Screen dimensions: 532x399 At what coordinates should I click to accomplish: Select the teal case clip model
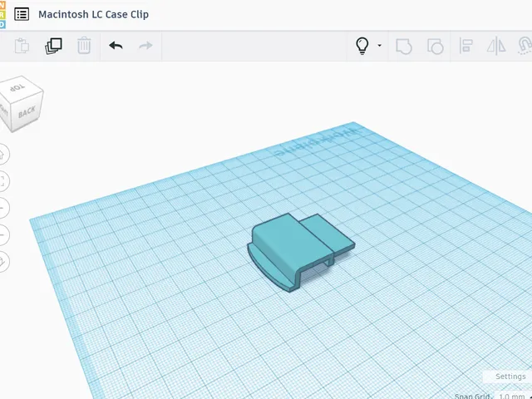coord(300,251)
